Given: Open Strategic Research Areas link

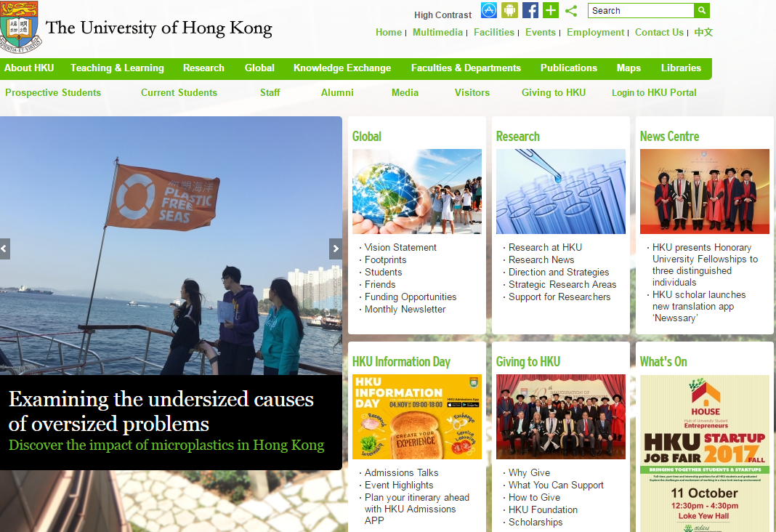Looking at the screenshot, I should click(x=562, y=285).
